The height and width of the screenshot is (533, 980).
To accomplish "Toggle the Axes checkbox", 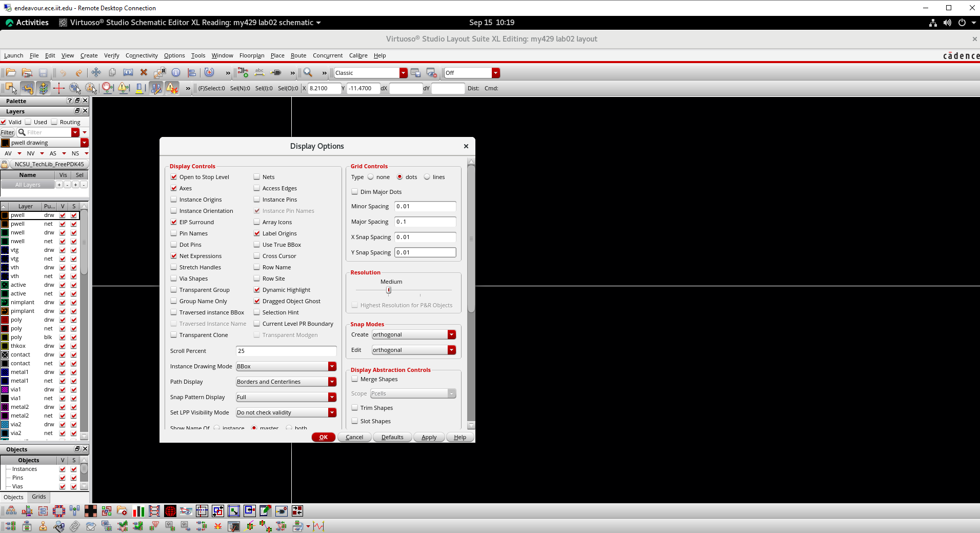I will [174, 188].
